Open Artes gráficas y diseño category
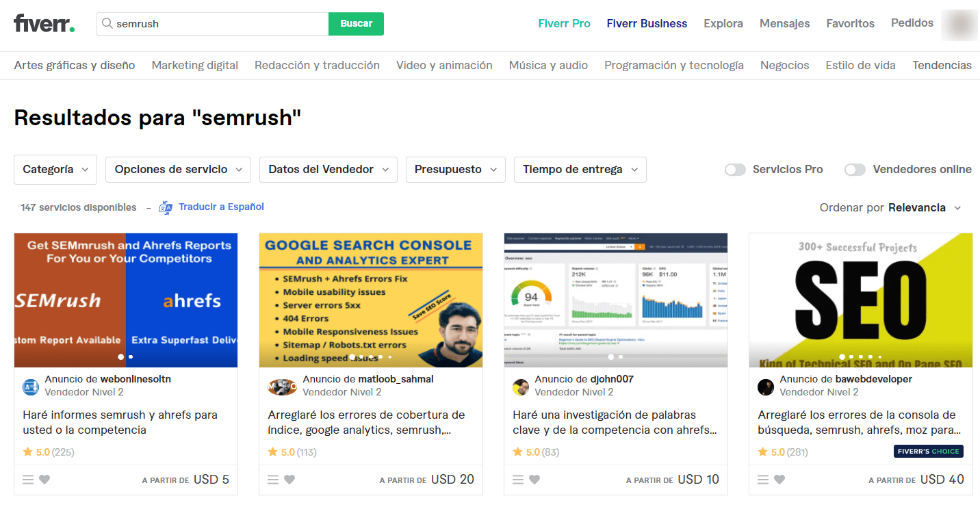This screenshot has height=507, width=980. (x=75, y=65)
